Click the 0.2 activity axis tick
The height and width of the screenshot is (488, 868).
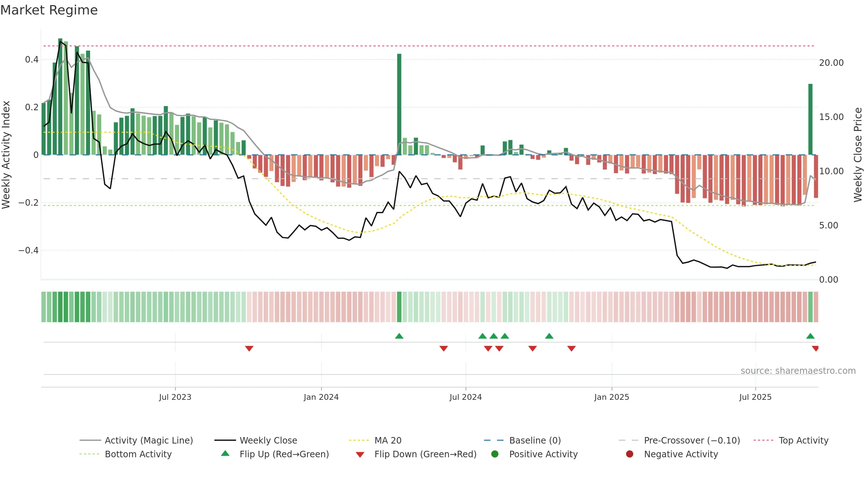[32, 107]
